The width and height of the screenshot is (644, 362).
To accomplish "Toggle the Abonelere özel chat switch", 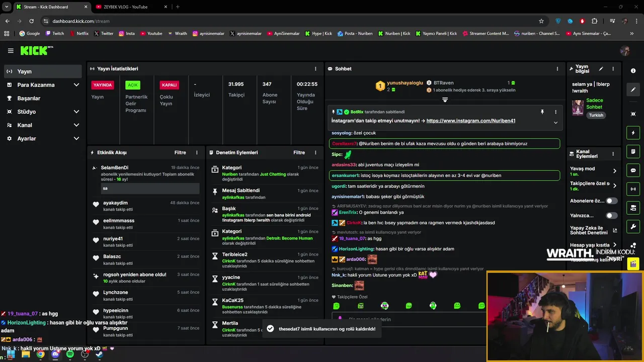I will pos(611,201).
